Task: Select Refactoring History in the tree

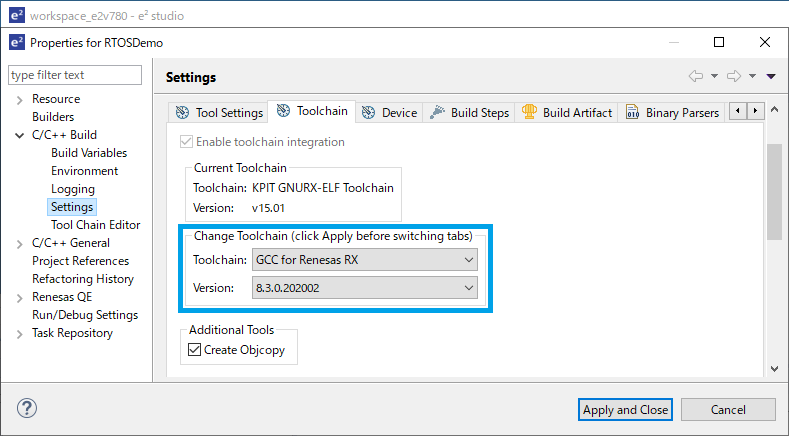Action: point(83,279)
